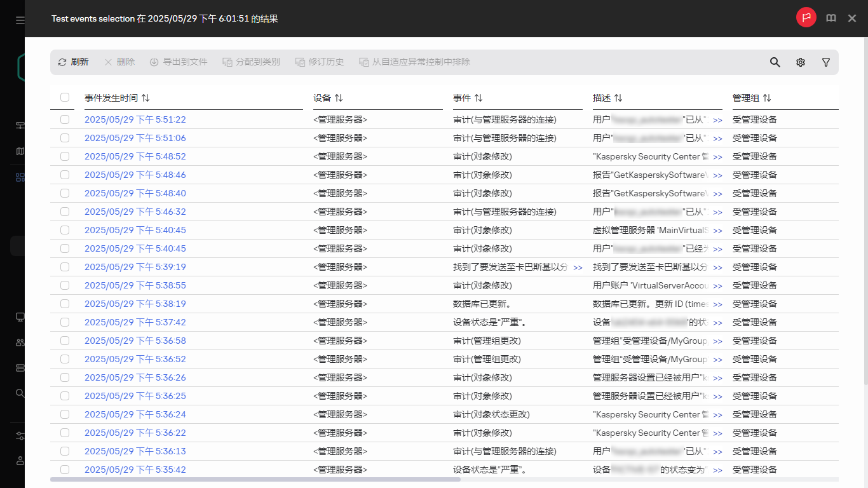
Task: Open the help book icon
Action: click(x=831, y=18)
